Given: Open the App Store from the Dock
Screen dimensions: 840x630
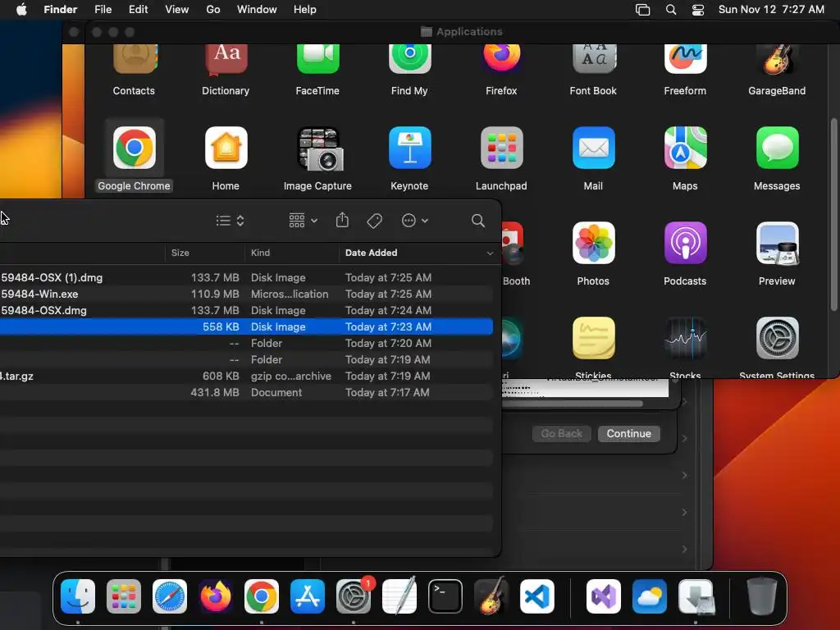Looking at the screenshot, I should (308, 596).
